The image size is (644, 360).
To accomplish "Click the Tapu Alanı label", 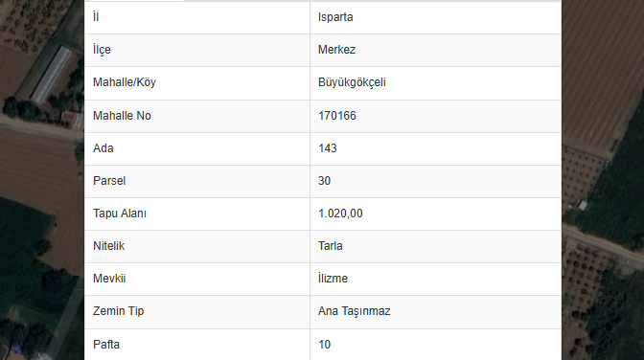I will coord(120,214).
